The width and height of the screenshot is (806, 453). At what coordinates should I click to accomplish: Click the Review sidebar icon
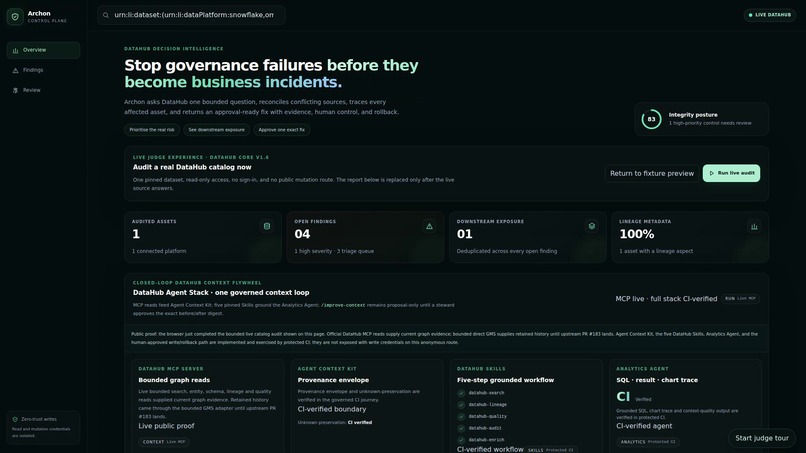[x=15, y=90]
